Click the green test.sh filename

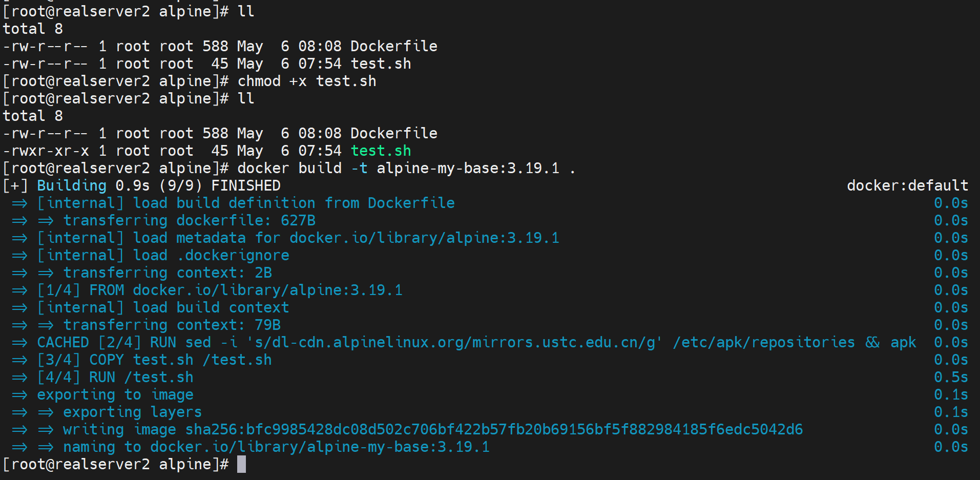[x=381, y=151]
